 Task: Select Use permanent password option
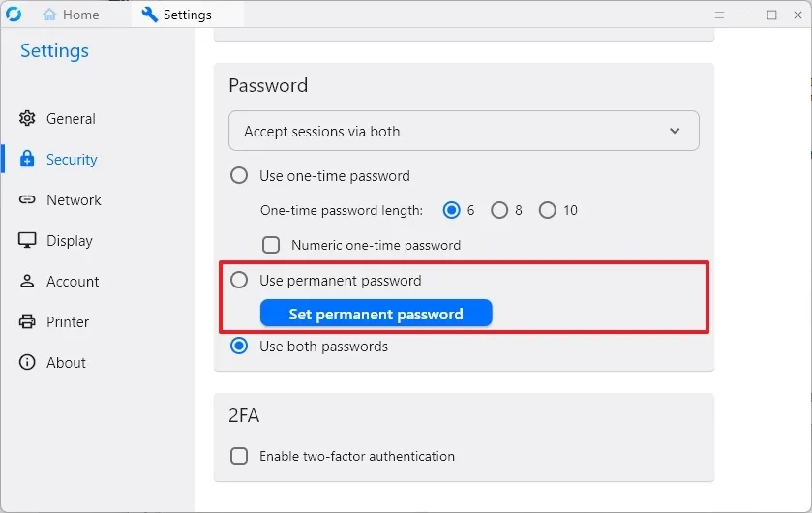[x=239, y=281]
